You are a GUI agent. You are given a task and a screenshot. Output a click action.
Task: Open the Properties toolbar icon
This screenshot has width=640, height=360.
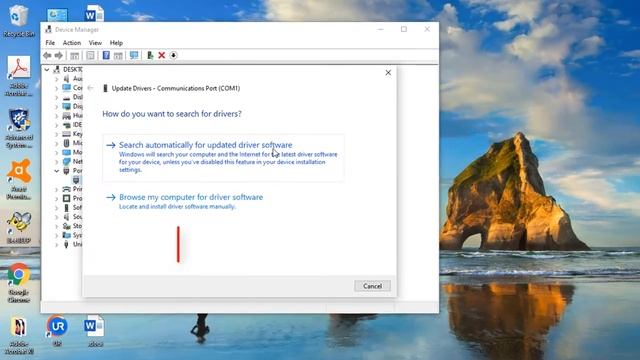click(90, 55)
